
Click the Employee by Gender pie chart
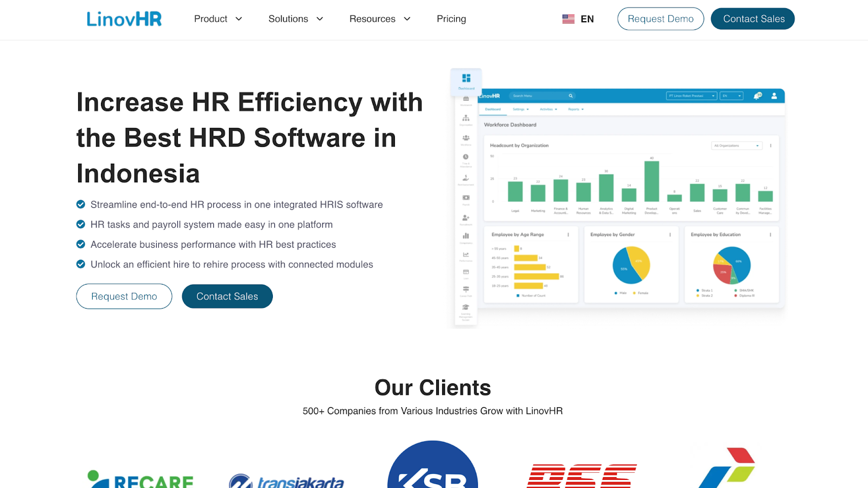631,265
